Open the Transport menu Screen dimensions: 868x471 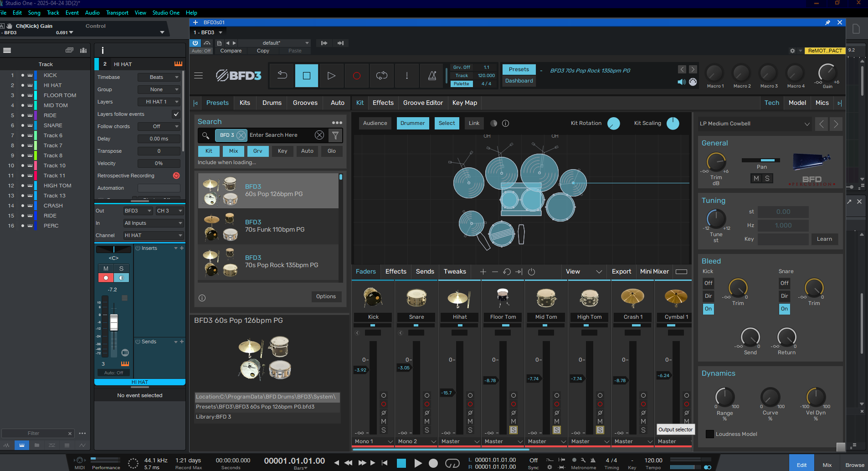click(117, 13)
